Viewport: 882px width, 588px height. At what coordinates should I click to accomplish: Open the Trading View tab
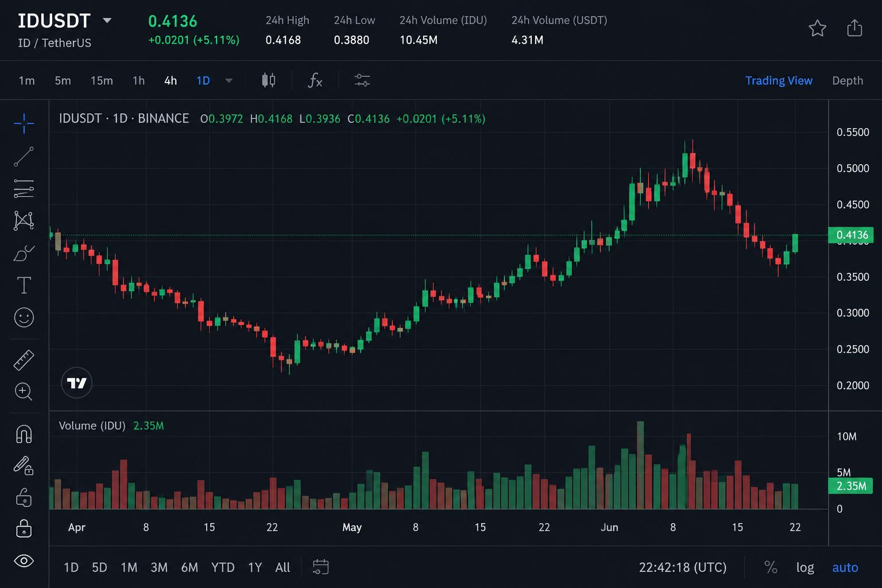[779, 80]
